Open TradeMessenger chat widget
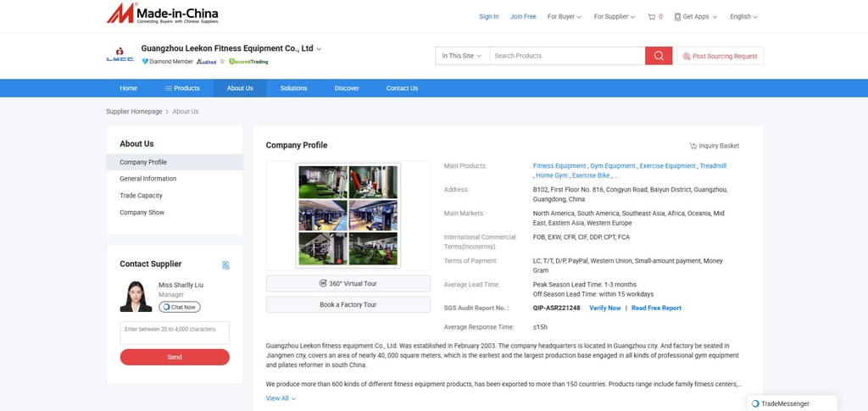The width and height of the screenshot is (868, 411). click(x=792, y=403)
